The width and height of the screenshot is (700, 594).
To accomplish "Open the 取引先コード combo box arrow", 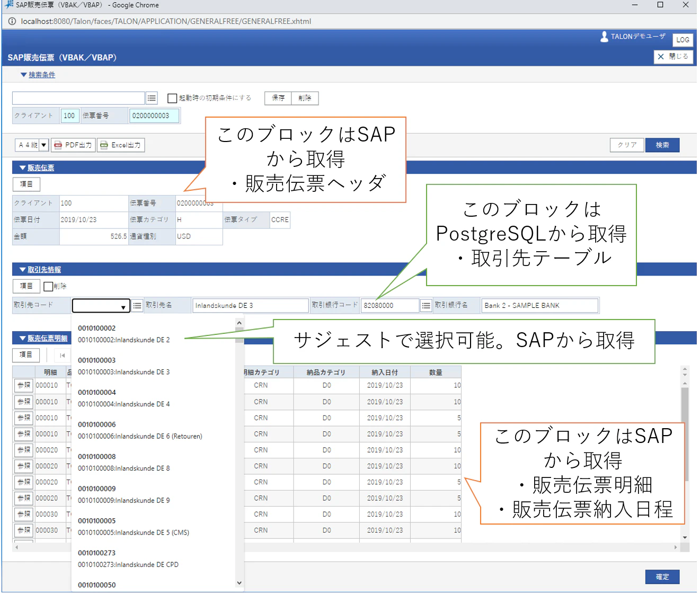I will [x=123, y=306].
